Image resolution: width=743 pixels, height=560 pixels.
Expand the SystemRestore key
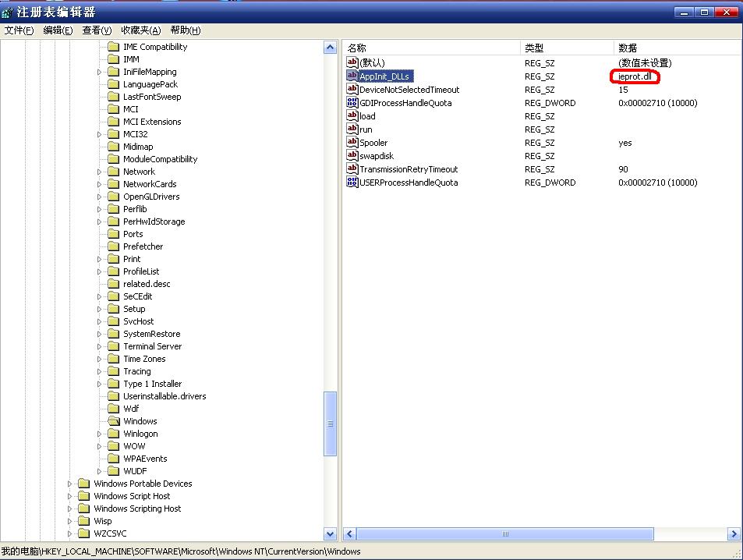pos(99,334)
